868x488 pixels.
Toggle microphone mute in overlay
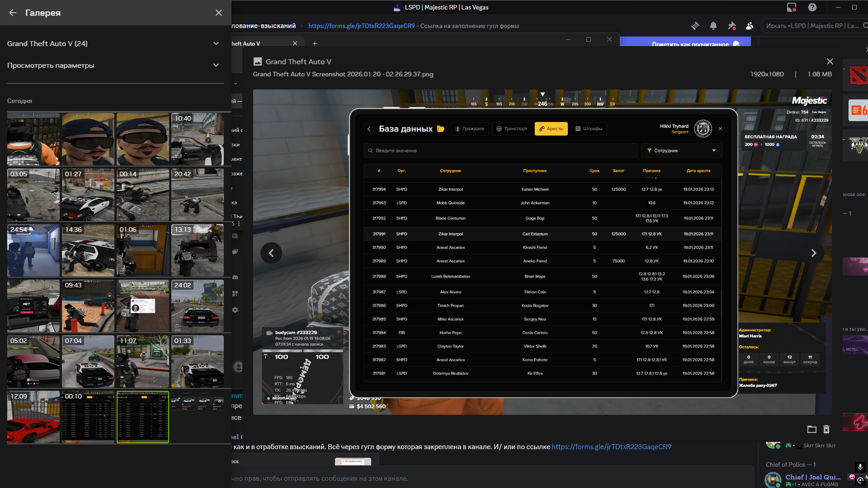[860, 467]
